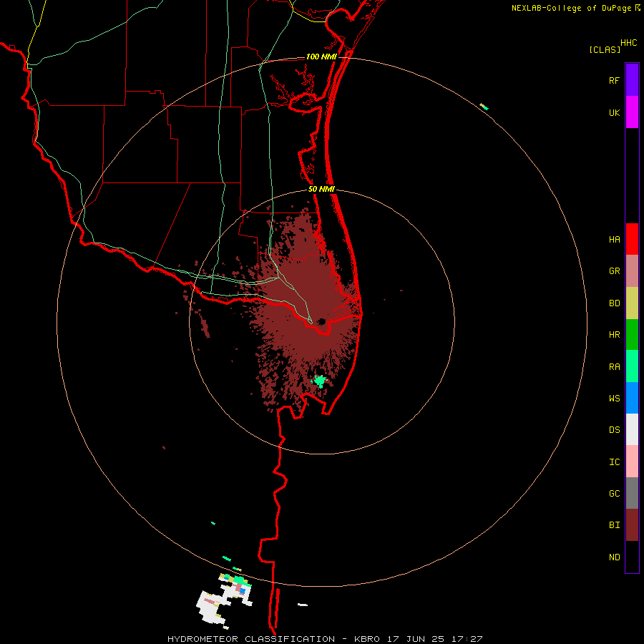Click the blue wet snow pixel
Image resolution: width=644 pixels, height=644 pixels.
243,590
